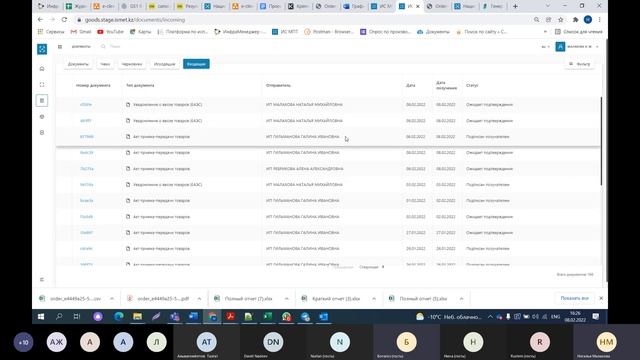Open the order csv download item
Image resolution: width=640 pixels, height=360 pixels.
[75, 299]
